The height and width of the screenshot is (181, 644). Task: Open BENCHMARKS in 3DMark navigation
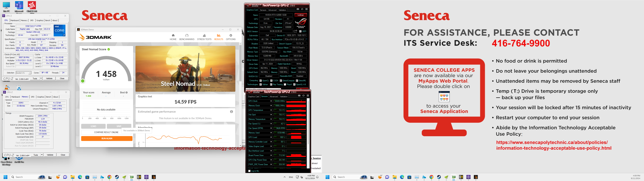point(187,37)
